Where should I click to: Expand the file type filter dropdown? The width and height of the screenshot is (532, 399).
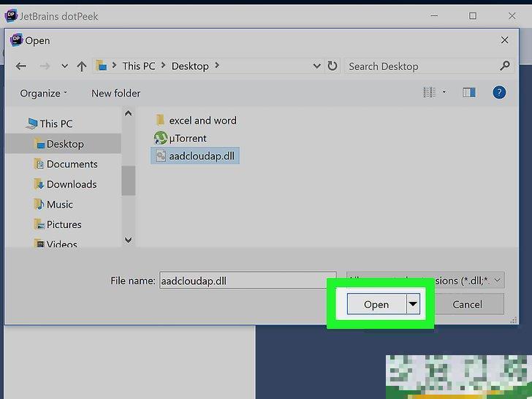tap(497, 281)
